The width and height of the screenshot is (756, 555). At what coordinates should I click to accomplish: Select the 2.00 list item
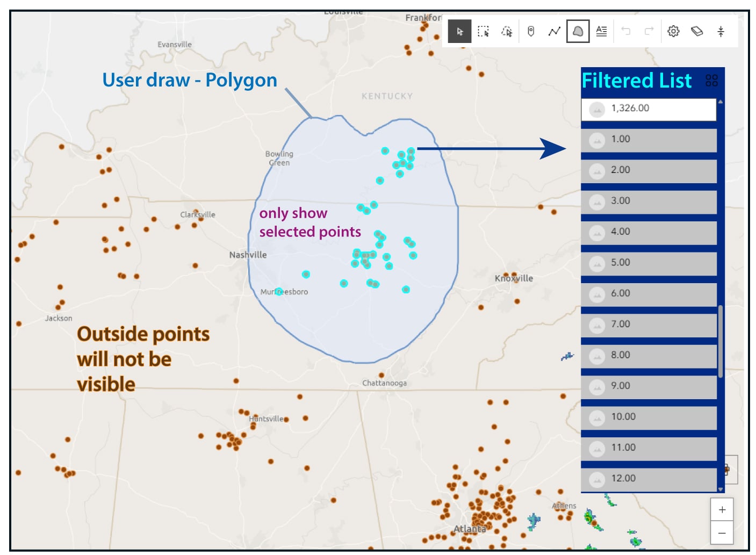tap(649, 171)
